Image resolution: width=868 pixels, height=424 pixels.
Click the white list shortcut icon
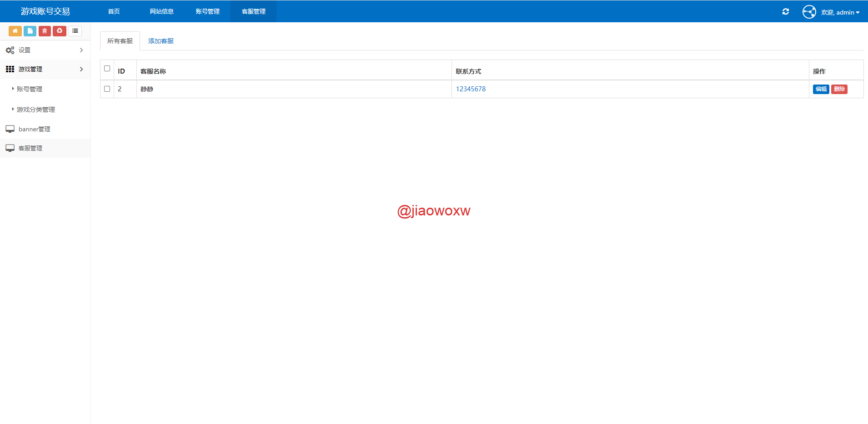[x=75, y=31]
